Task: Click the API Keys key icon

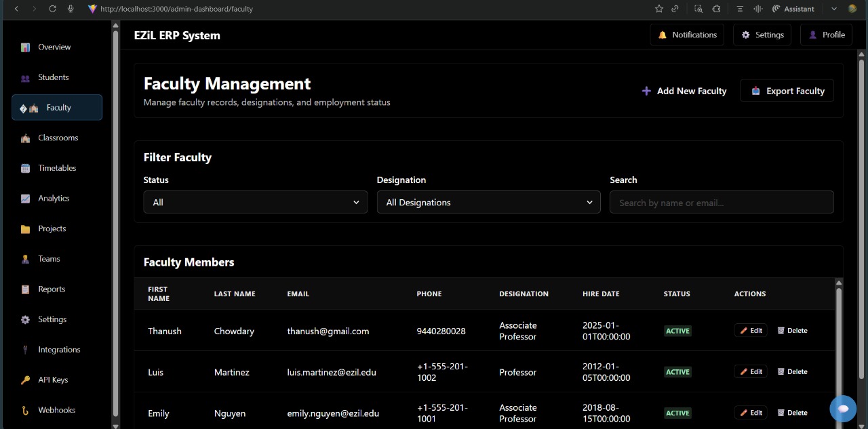Action: coord(25,380)
